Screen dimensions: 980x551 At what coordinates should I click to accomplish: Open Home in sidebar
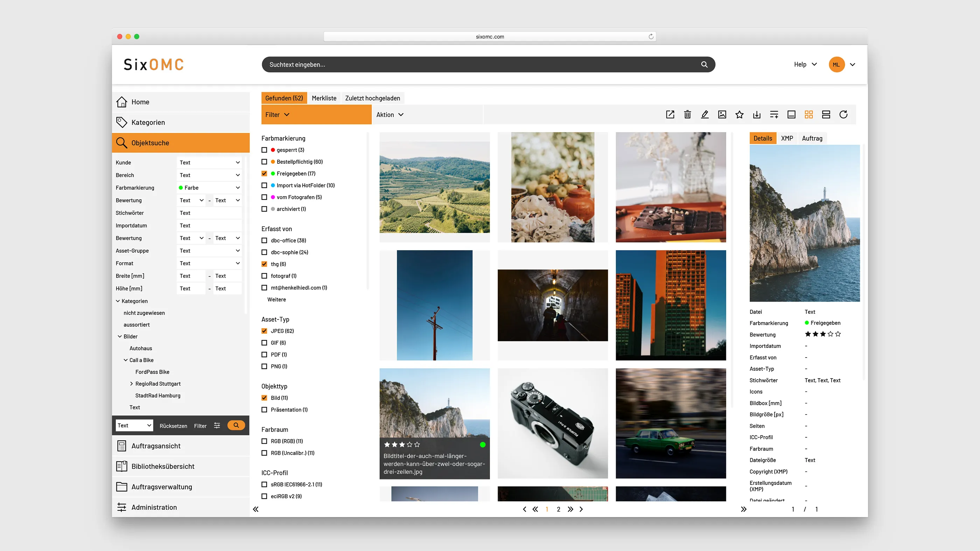181,102
